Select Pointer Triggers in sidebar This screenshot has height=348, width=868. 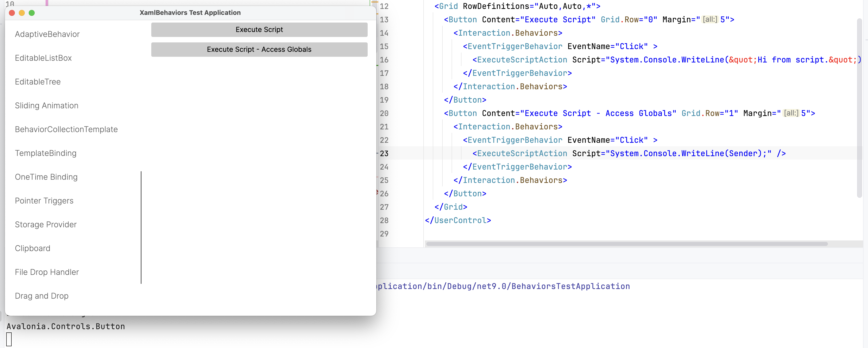(x=44, y=201)
